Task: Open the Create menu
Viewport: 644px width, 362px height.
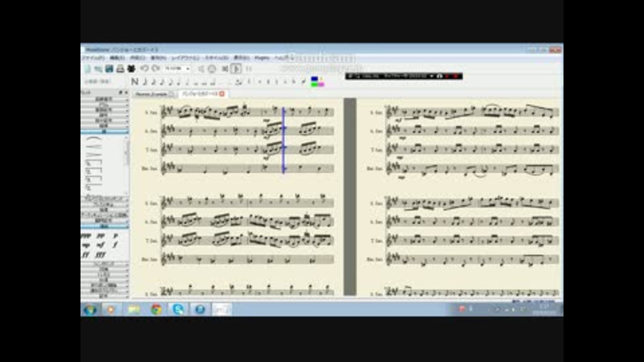Action: 138,58
